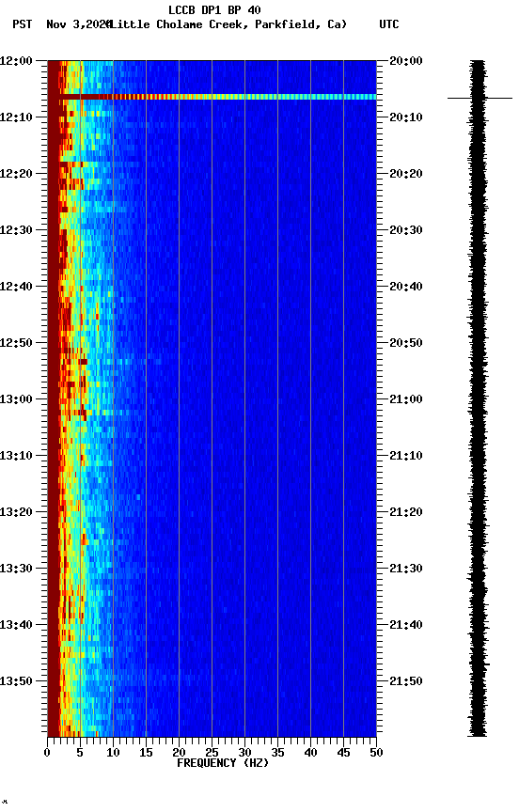Click the '12:00' PST time label
Image resolution: width=519 pixels, height=812 pixels.
[16, 61]
